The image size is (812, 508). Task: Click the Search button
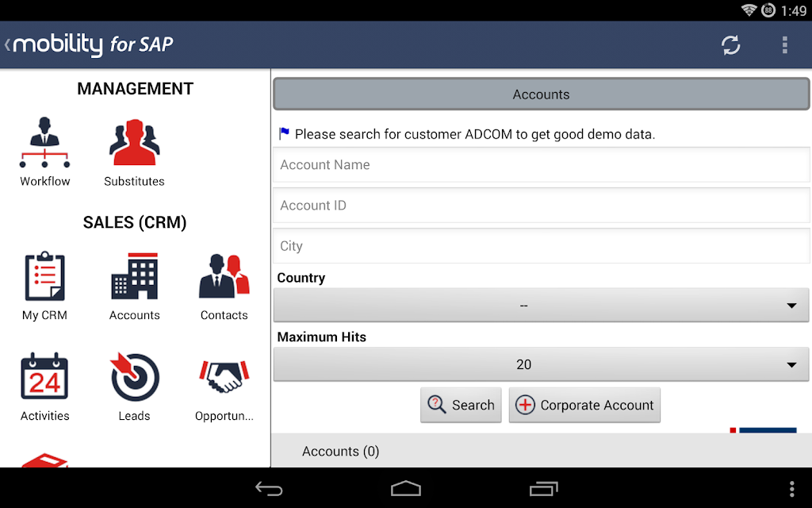461,405
